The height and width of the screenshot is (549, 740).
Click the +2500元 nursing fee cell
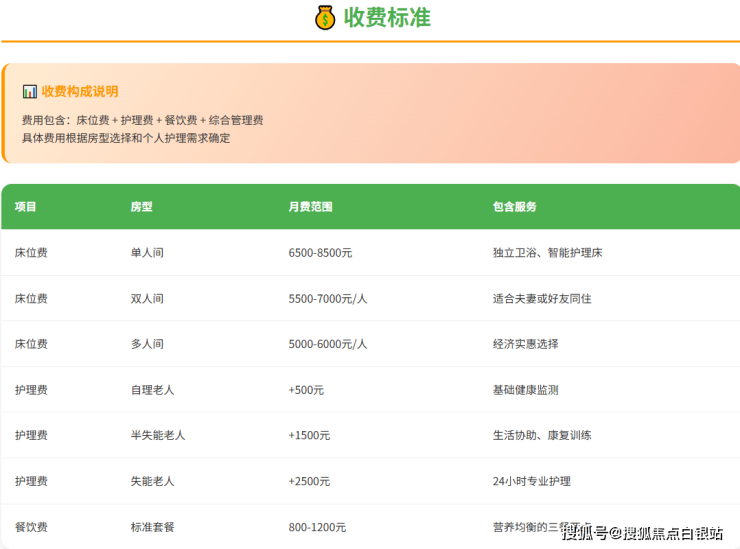[309, 481]
